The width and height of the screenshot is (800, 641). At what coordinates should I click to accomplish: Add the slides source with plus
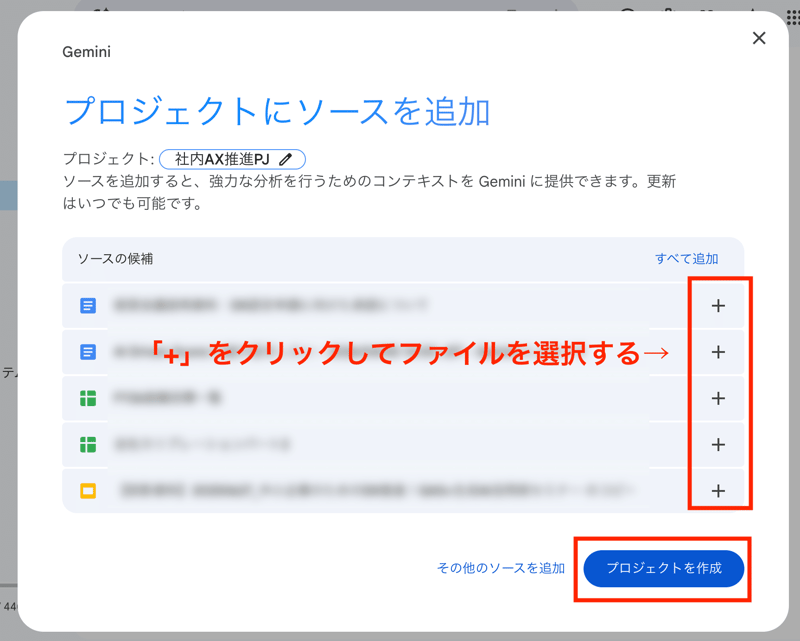718,491
